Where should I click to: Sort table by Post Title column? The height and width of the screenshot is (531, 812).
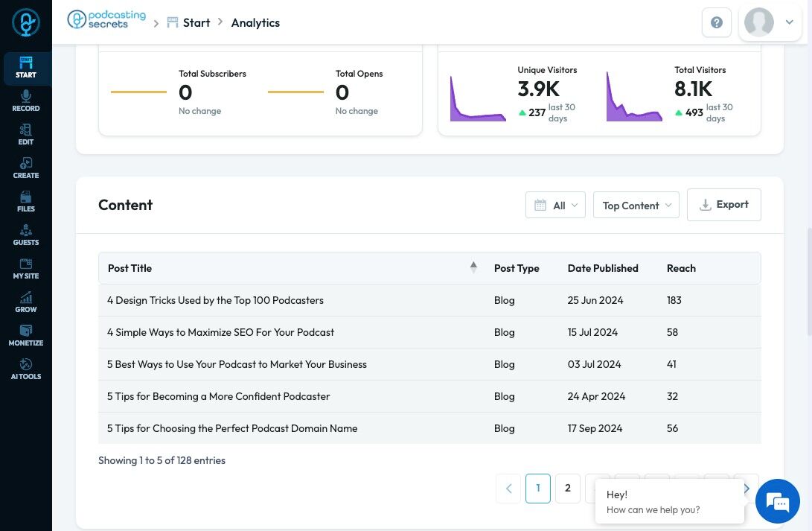tap(130, 268)
